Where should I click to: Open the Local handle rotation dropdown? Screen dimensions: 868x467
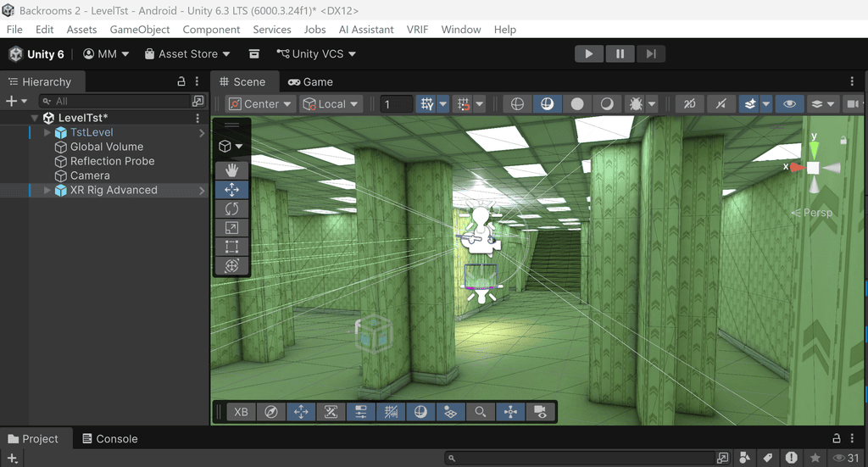[331, 104]
